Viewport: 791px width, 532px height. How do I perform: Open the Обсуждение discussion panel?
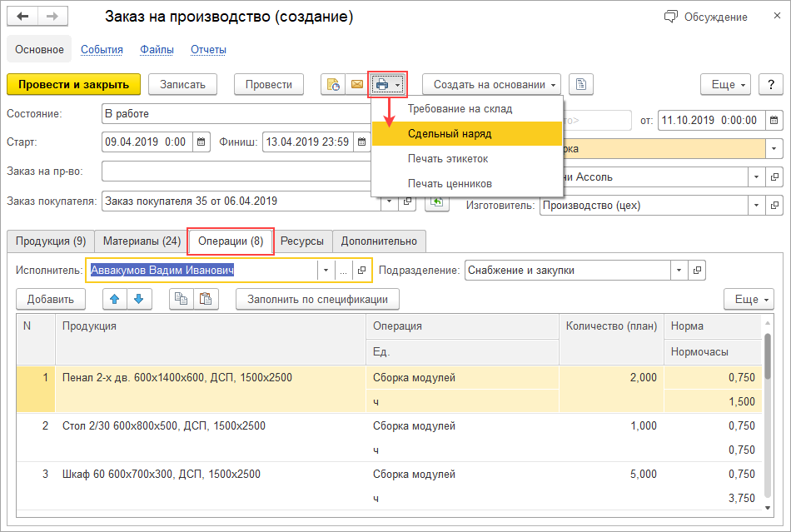tap(706, 17)
